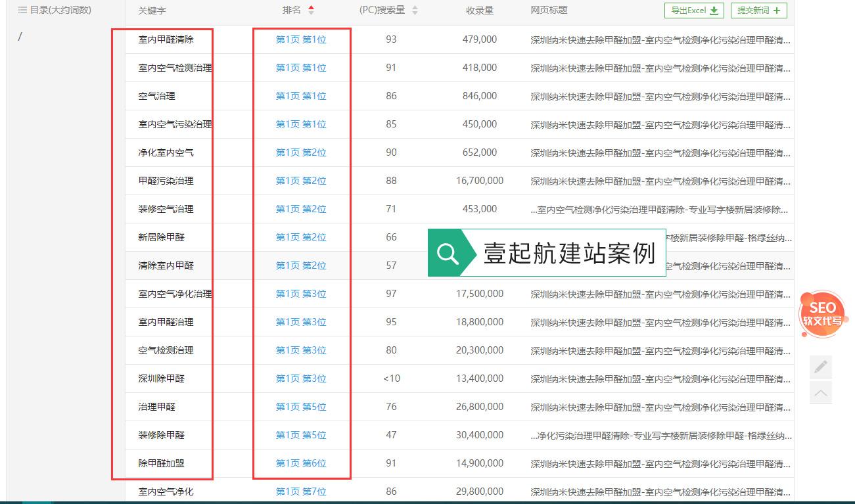Click the export-to-Excel download icon
Viewport: 855px width, 504px height.
click(x=714, y=10)
